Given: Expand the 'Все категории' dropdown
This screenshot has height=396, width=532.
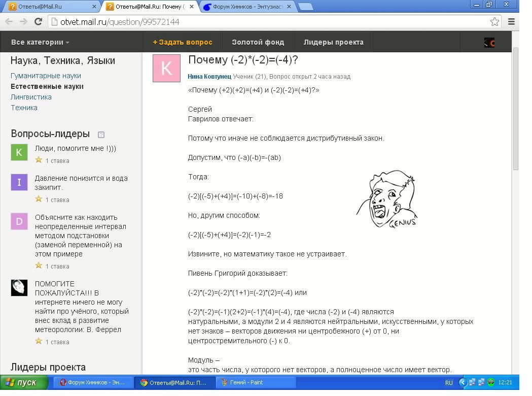Looking at the screenshot, I should 40,43.
